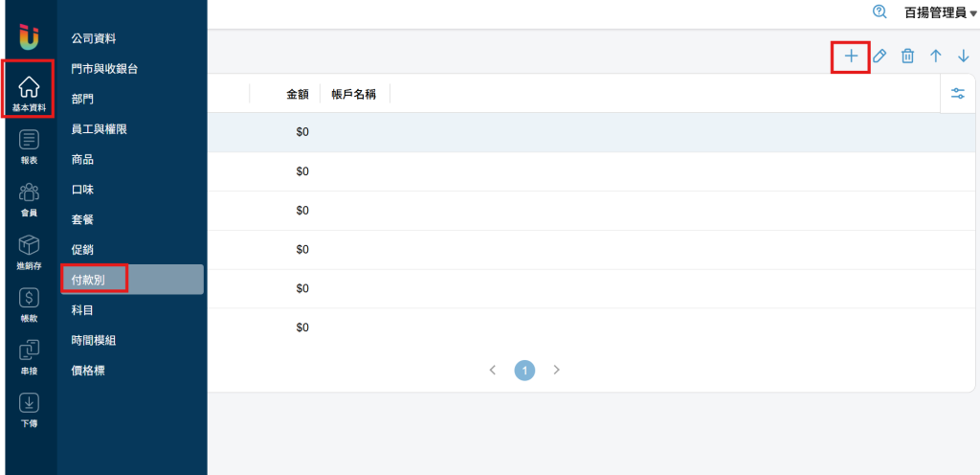Open the 帳款 accounts section
The height and width of the screenshot is (475, 980).
pyautogui.click(x=29, y=304)
